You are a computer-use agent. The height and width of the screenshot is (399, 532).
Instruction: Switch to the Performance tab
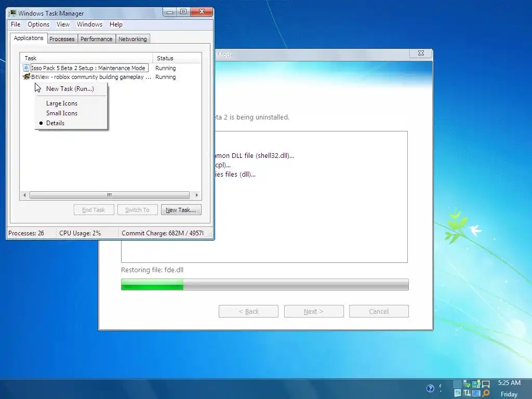tap(96, 39)
